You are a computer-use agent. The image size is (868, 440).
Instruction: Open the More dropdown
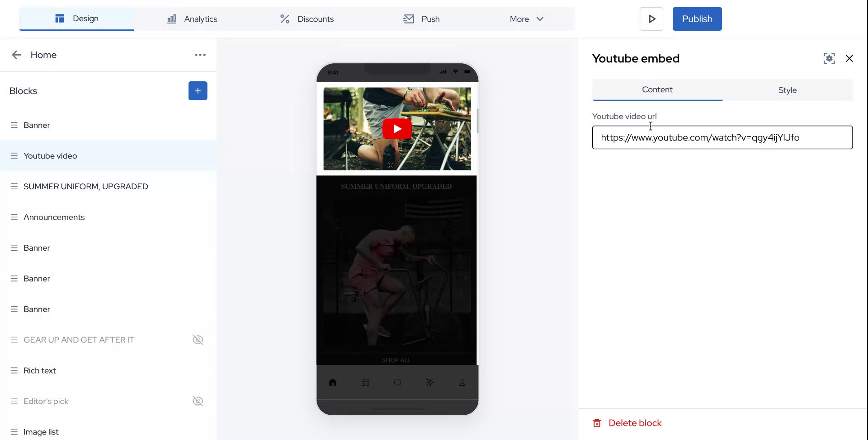526,19
